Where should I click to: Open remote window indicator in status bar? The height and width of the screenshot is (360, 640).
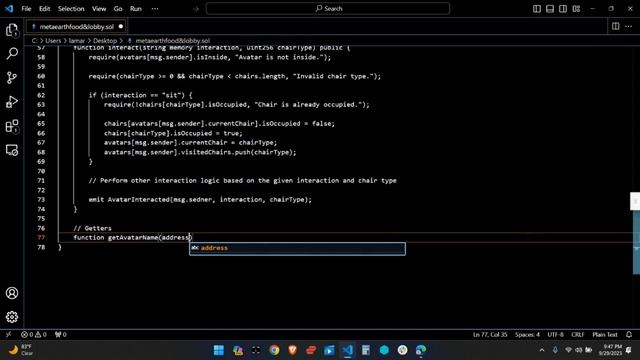[x=8, y=334]
